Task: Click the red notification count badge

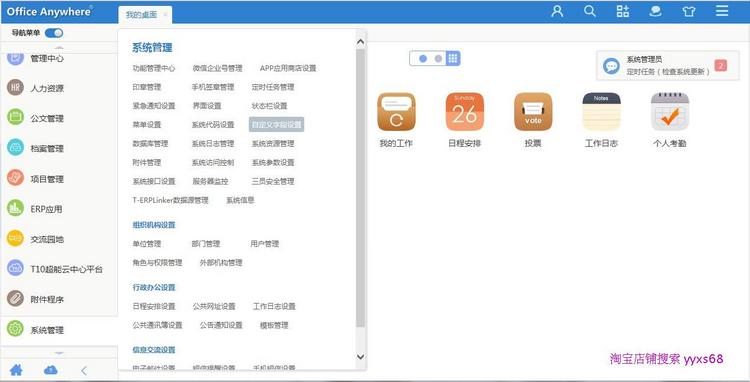Action: [720, 65]
